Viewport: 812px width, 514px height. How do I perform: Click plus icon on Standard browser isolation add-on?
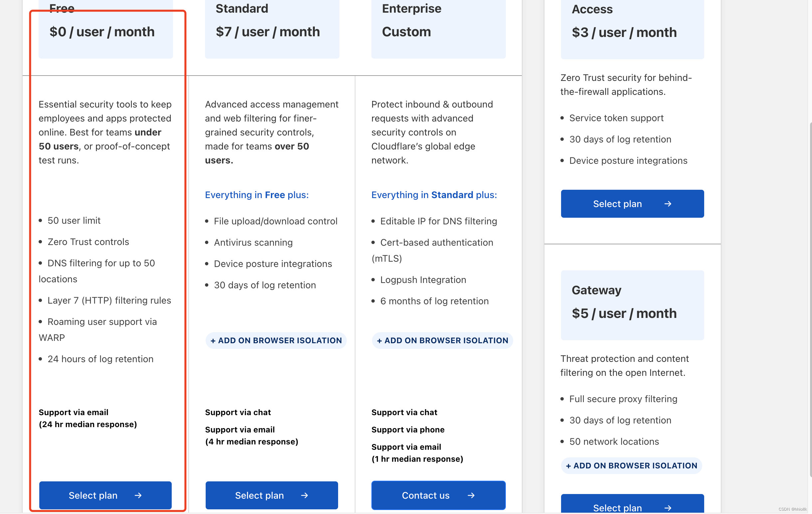213,341
